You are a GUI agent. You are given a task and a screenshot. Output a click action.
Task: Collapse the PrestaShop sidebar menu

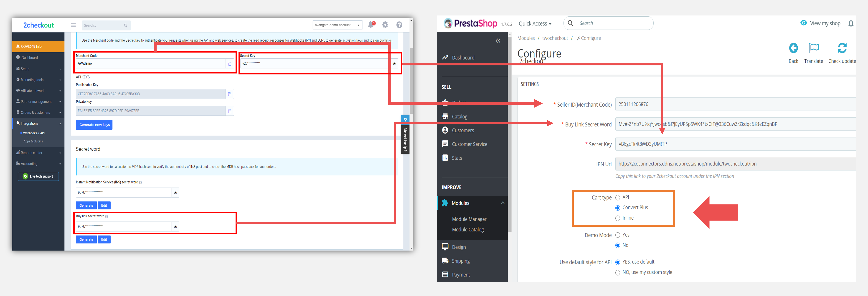pos(498,41)
